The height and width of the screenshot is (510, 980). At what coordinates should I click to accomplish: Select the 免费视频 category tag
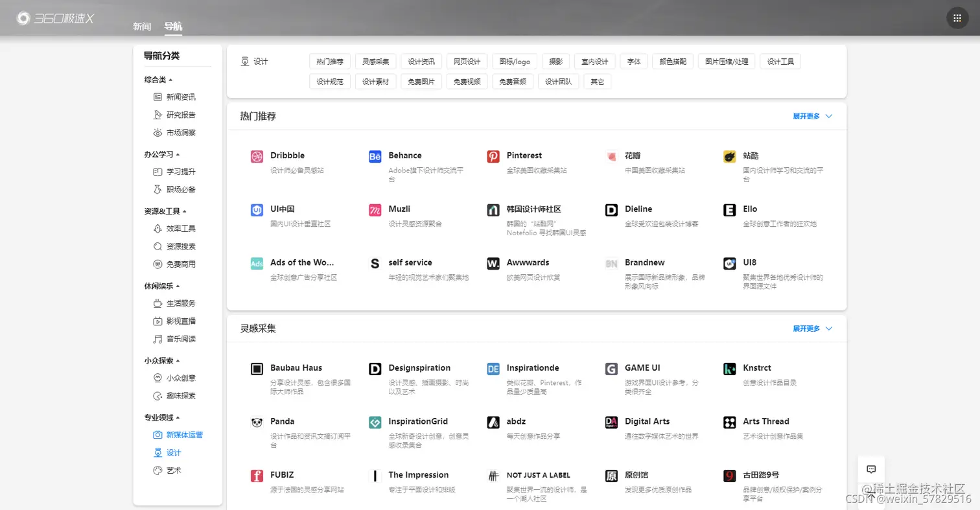coord(467,82)
